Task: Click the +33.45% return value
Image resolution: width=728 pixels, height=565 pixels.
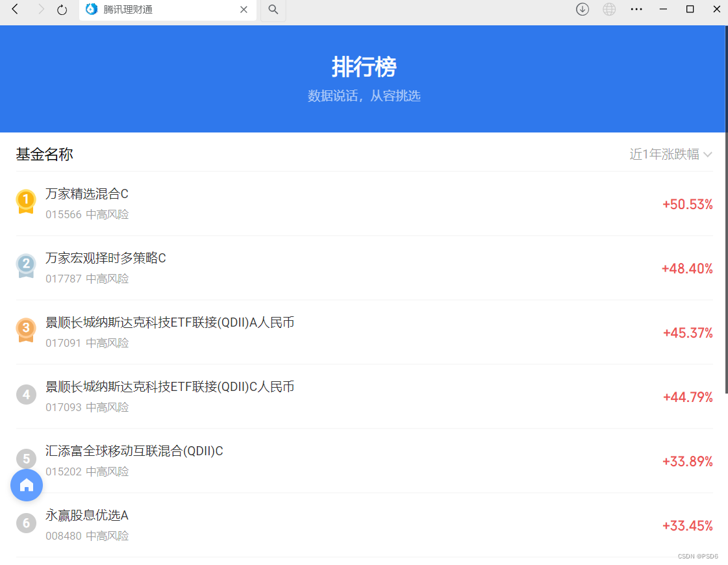Action: click(x=687, y=525)
